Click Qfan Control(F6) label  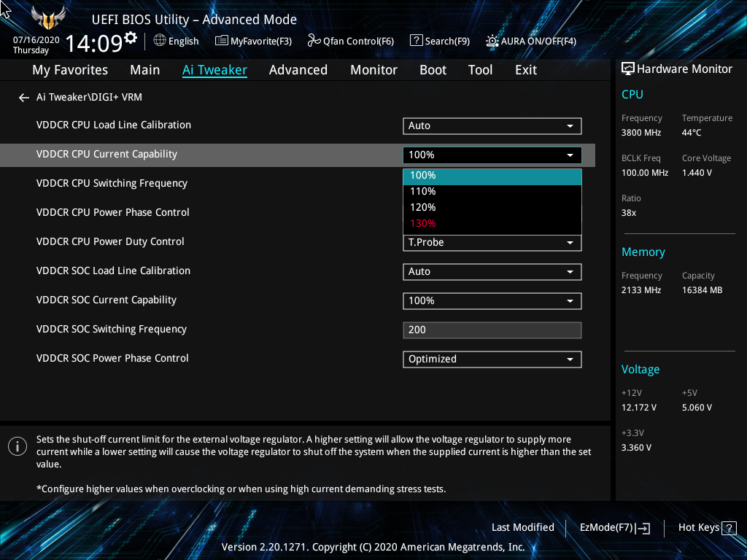358,42
